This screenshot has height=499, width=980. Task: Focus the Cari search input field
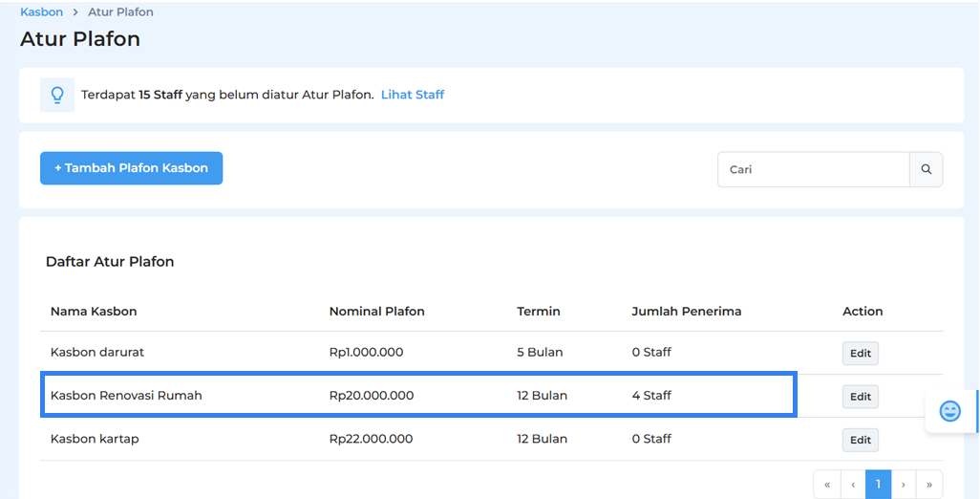[x=813, y=169]
